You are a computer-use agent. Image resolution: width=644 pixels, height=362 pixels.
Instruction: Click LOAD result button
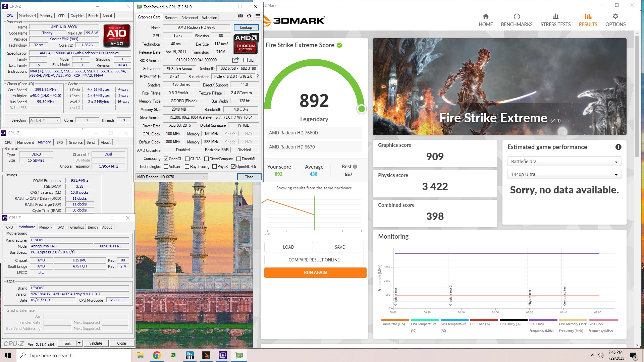(288, 247)
